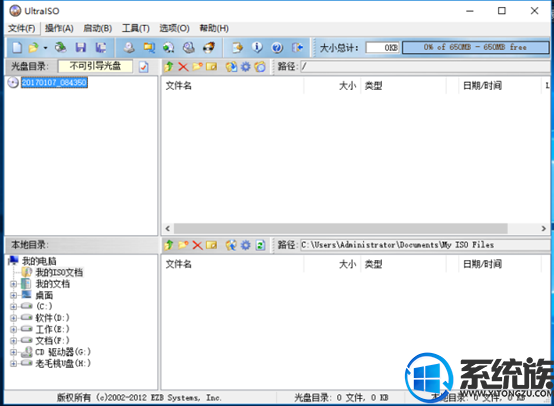Click the 大小总计 0KB value field
The image size is (554, 406).
tap(383, 47)
